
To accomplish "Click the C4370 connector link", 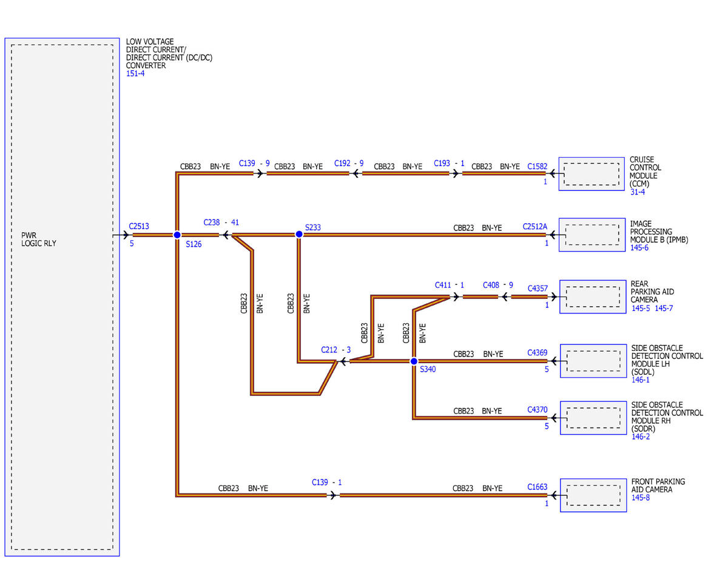I will [538, 409].
